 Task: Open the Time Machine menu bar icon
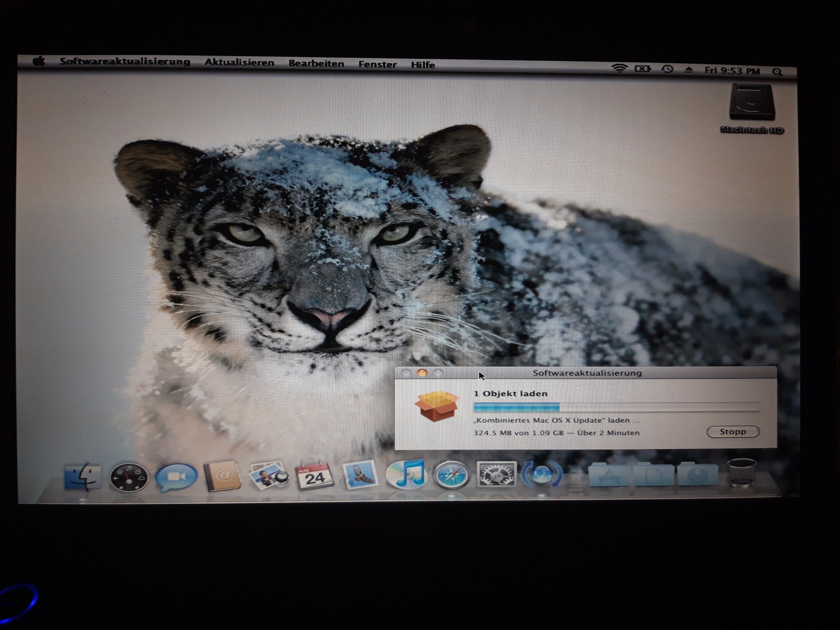667,69
